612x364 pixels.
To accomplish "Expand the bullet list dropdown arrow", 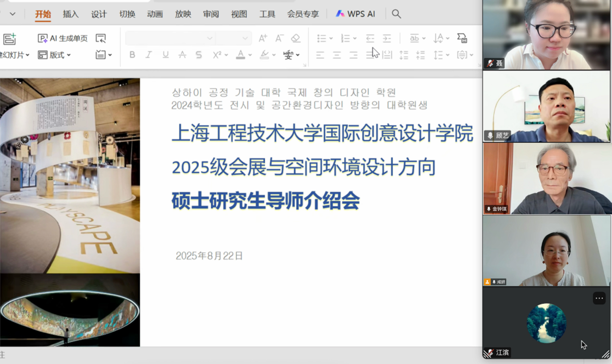I will pyautogui.click(x=331, y=39).
